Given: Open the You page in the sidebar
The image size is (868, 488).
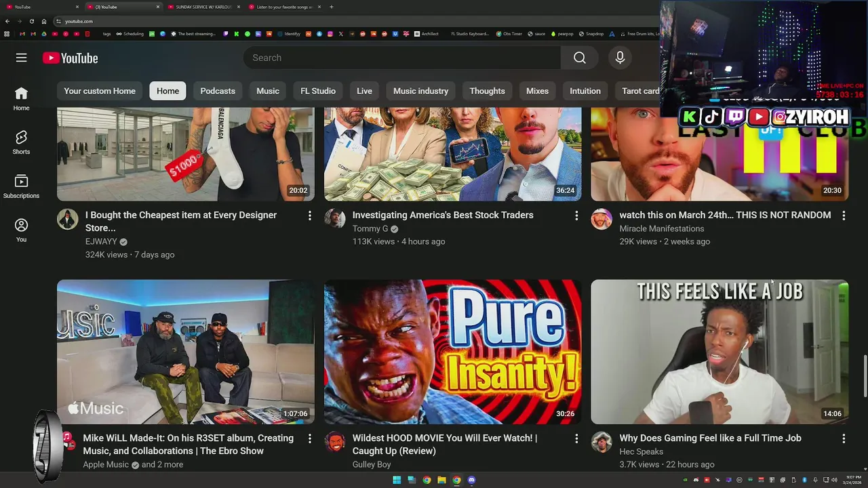Looking at the screenshot, I should (22, 230).
